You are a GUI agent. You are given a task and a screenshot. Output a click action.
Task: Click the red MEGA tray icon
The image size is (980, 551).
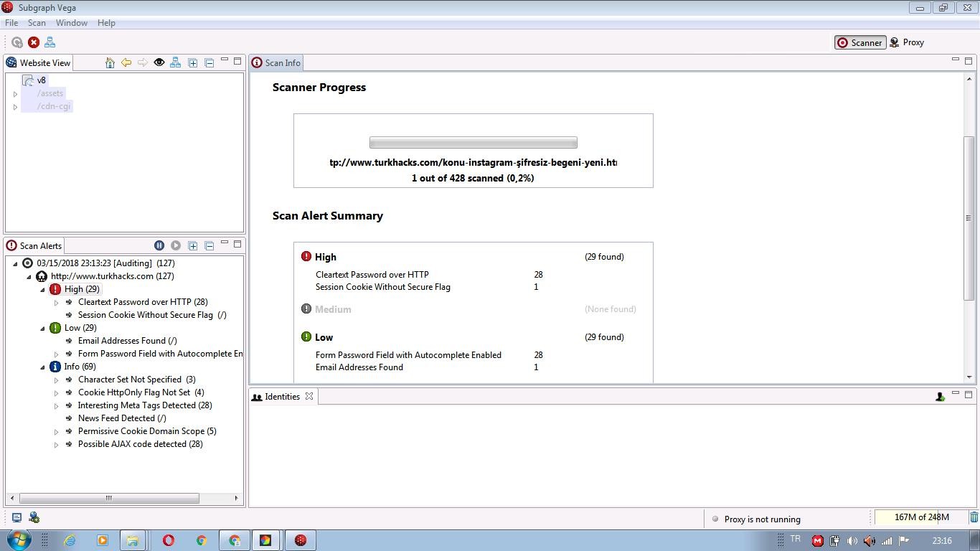[x=817, y=541]
